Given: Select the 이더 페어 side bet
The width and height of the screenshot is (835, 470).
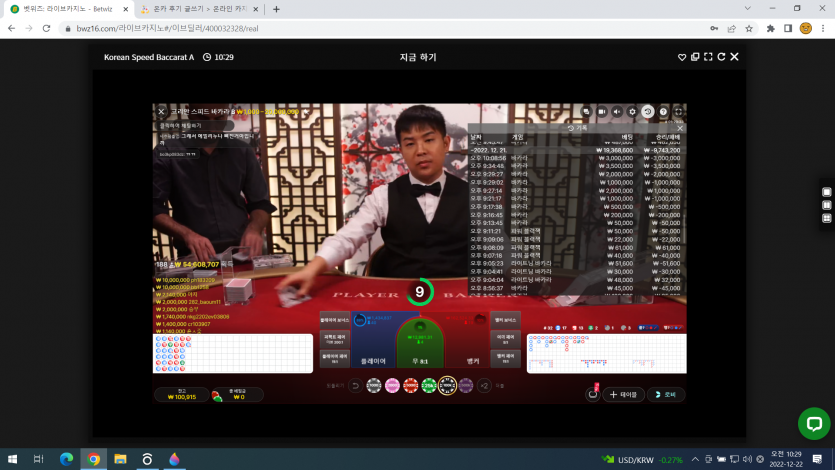Looking at the screenshot, I should click(505, 339).
